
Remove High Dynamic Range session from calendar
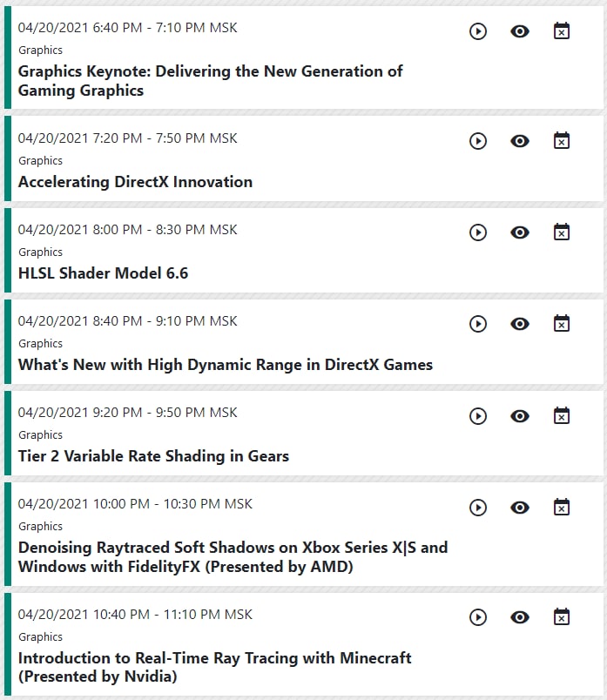point(562,324)
